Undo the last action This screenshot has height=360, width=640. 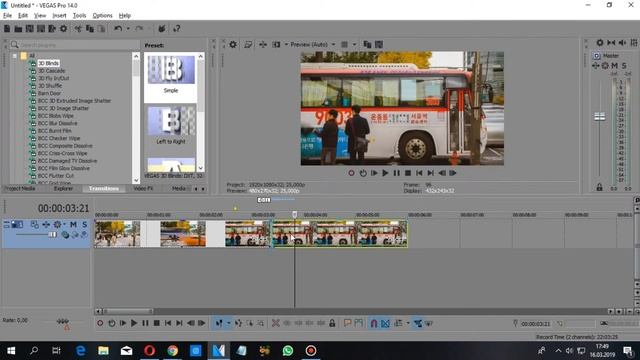pyautogui.click(x=118, y=29)
